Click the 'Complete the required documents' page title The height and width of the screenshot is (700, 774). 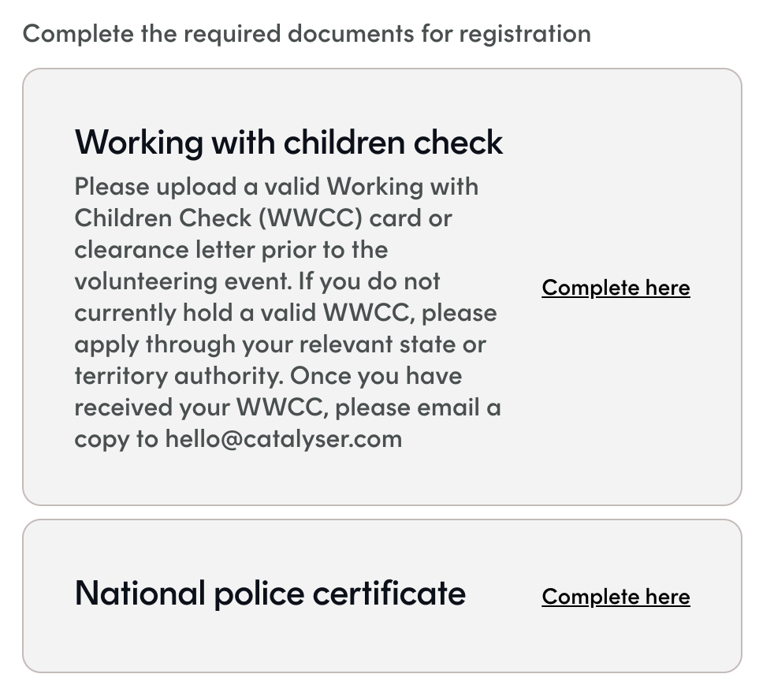[x=307, y=34]
